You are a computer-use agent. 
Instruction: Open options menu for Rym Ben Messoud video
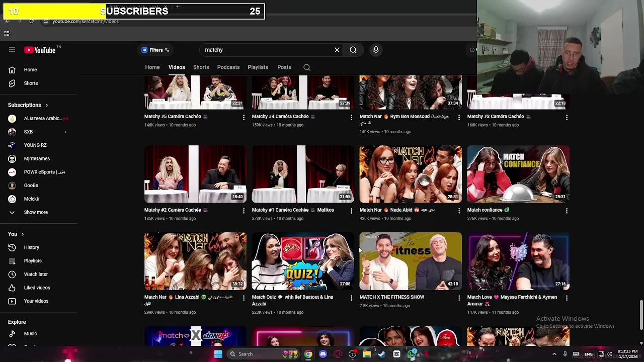[459, 117]
